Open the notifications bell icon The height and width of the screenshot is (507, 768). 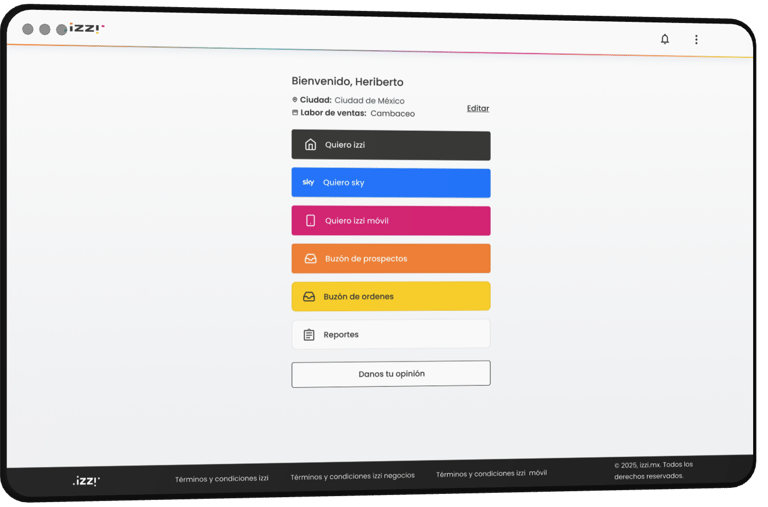coord(664,39)
